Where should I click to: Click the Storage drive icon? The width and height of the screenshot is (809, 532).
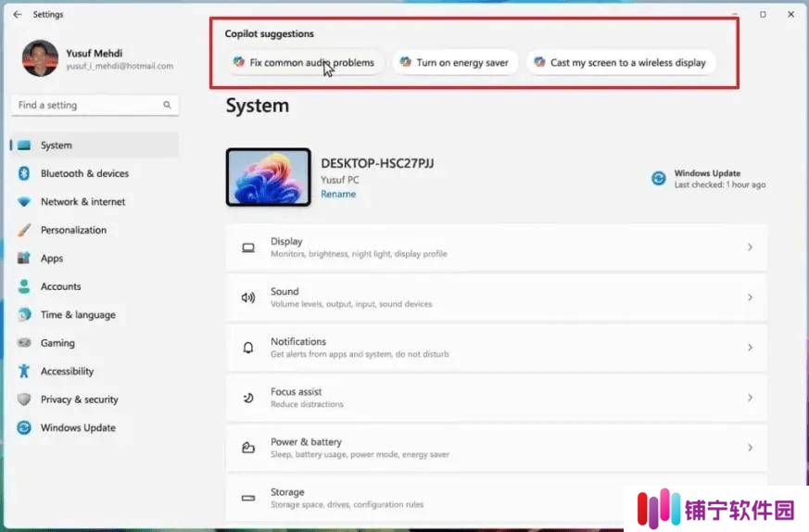coord(248,498)
